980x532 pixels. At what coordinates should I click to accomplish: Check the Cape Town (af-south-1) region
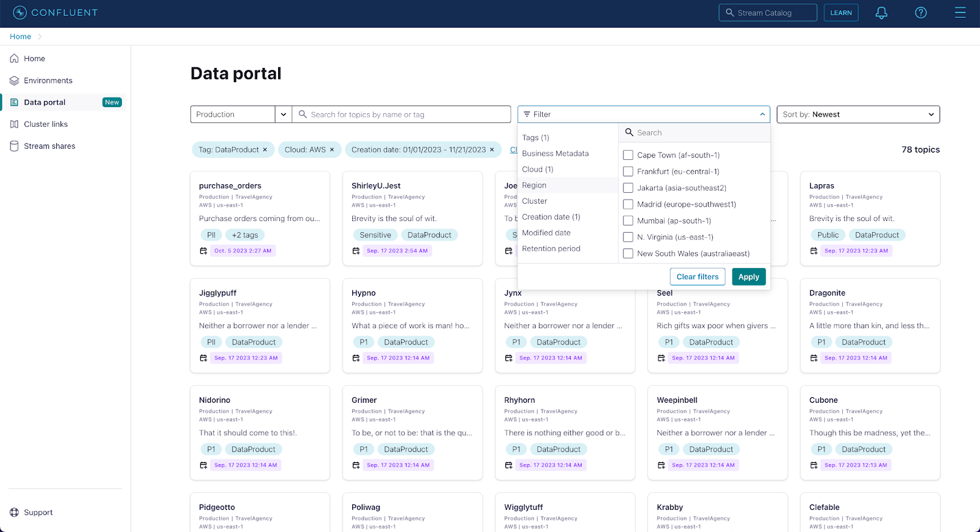pos(628,155)
